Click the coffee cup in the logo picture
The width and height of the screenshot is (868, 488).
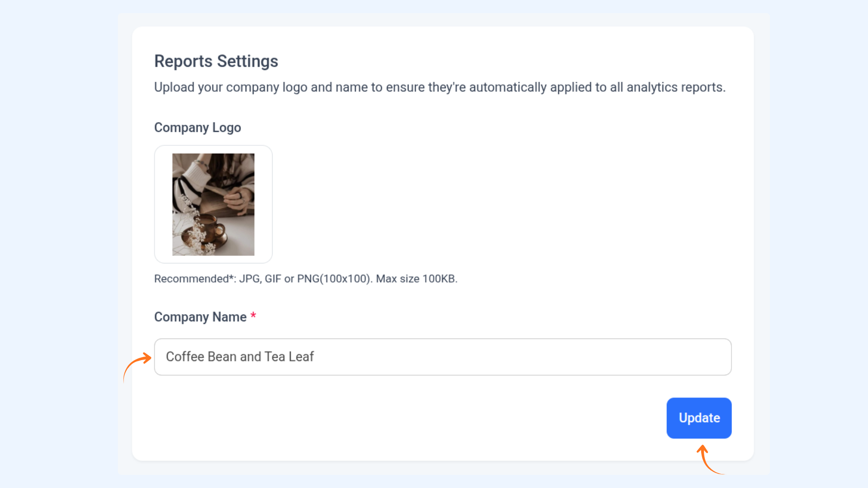tap(209, 228)
